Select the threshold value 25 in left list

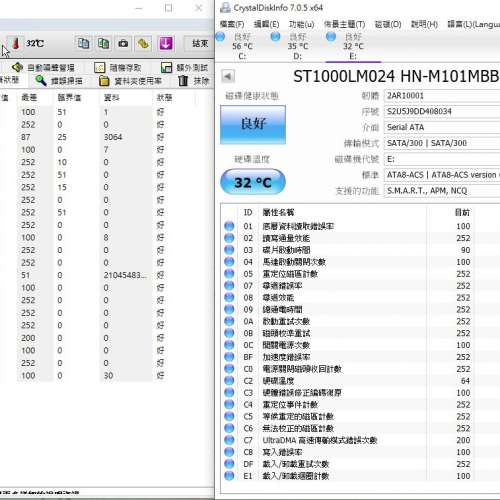(62, 137)
